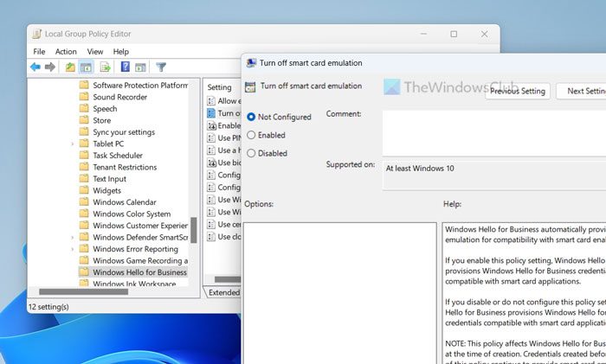Open the View menu
This screenshot has height=364, width=606.
[95, 51]
